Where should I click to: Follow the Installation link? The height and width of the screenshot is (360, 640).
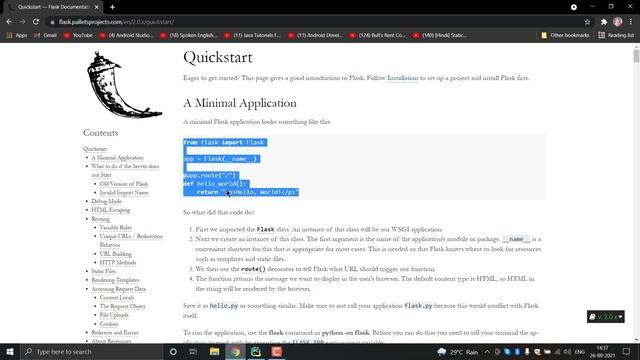coord(402,78)
